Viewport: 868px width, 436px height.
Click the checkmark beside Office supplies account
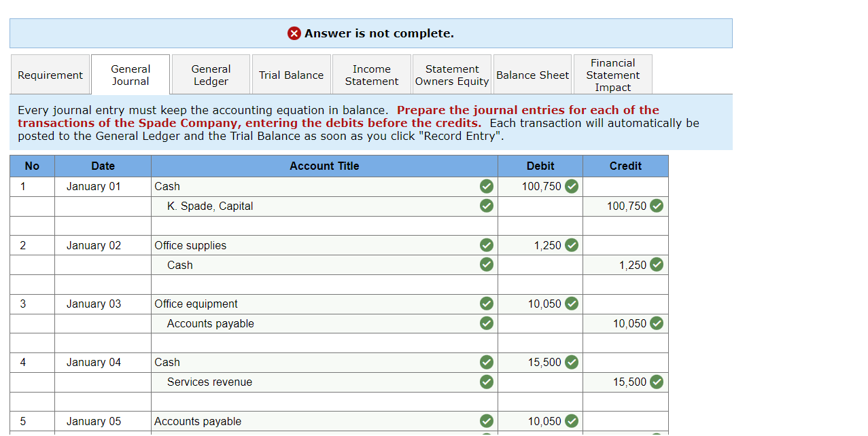click(487, 245)
